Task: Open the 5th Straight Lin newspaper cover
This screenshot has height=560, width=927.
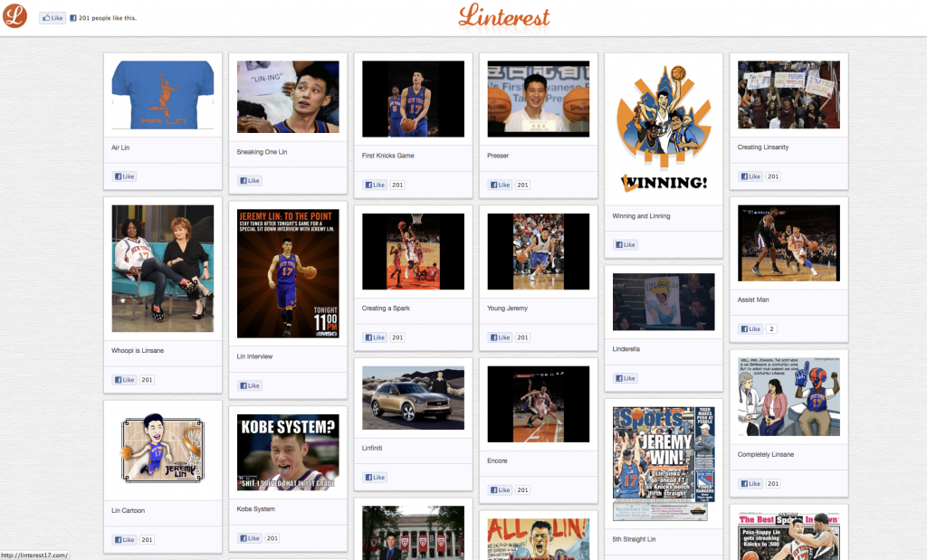Action: (664, 464)
